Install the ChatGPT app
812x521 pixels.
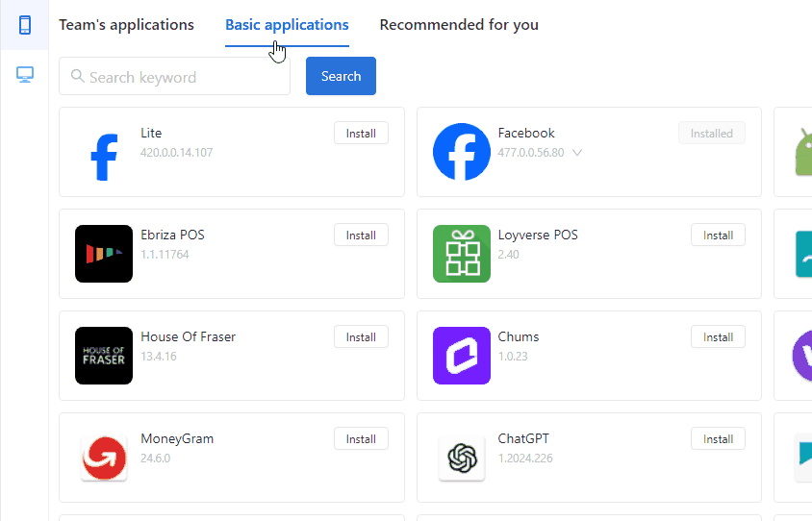pos(718,438)
